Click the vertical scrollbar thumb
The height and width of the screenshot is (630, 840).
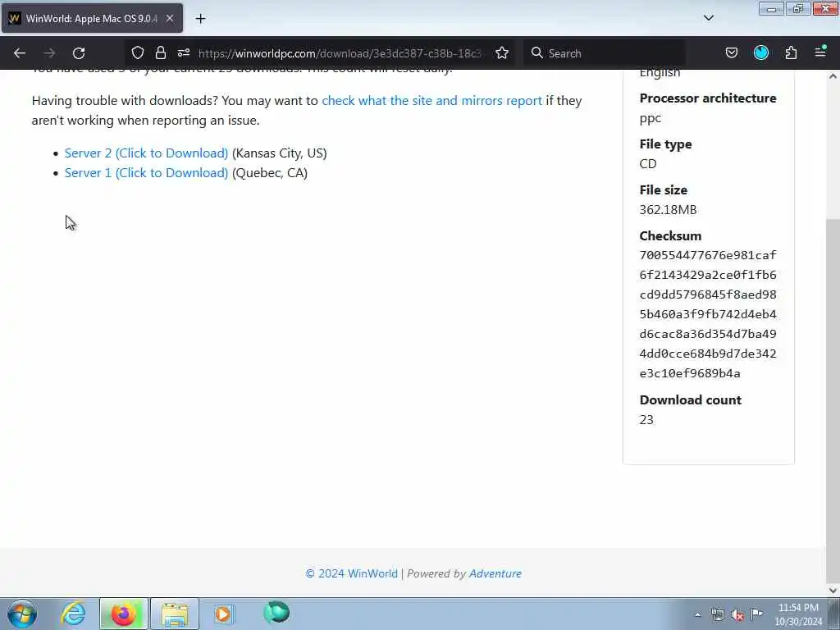(833, 399)
